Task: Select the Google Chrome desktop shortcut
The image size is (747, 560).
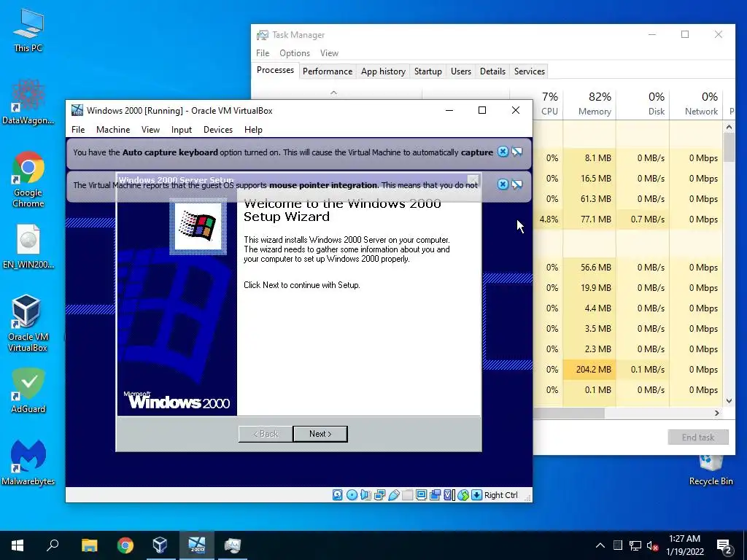Action: [28, 179]
